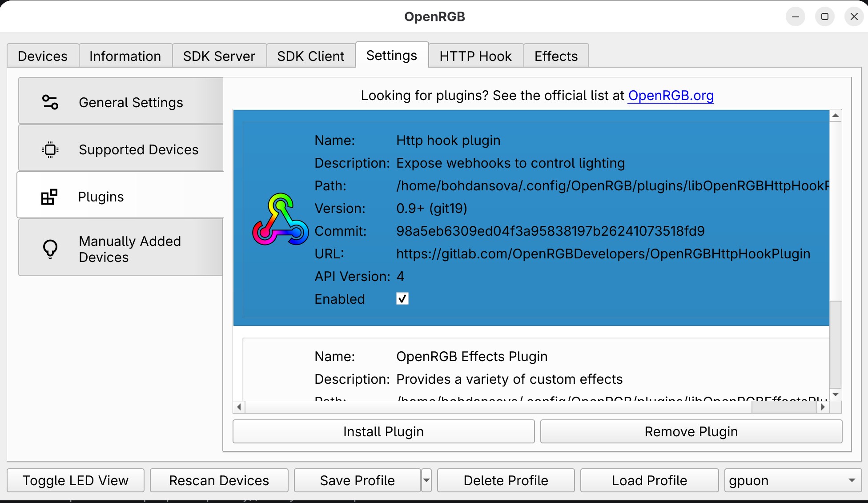
Task: Click the Supported Devices chip icon
Action: 50,149
